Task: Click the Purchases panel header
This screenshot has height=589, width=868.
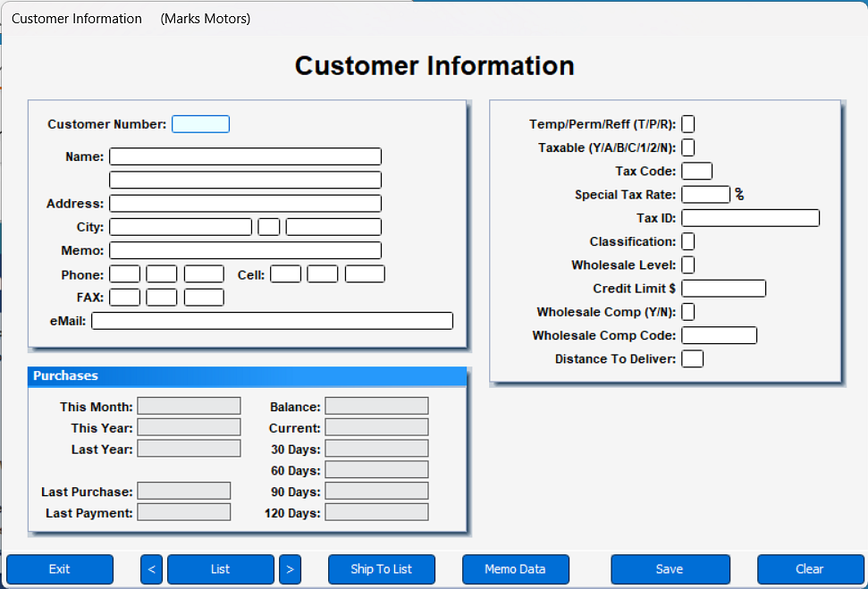Action: [x=247, y=375]
